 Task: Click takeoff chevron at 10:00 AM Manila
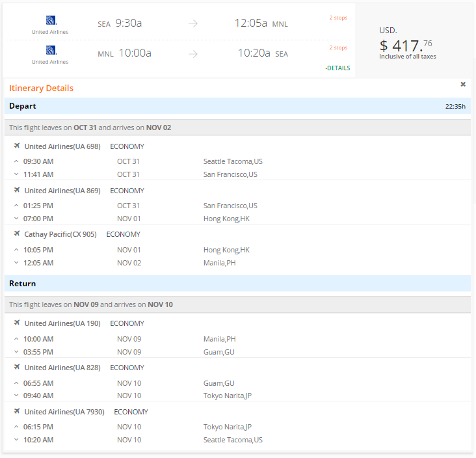[x=16, y=339]
